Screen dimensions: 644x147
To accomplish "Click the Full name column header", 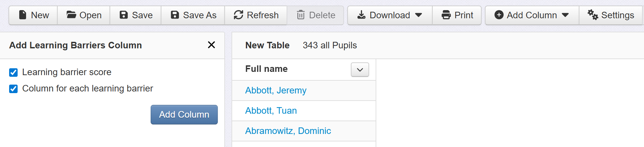I will (266, 69).
